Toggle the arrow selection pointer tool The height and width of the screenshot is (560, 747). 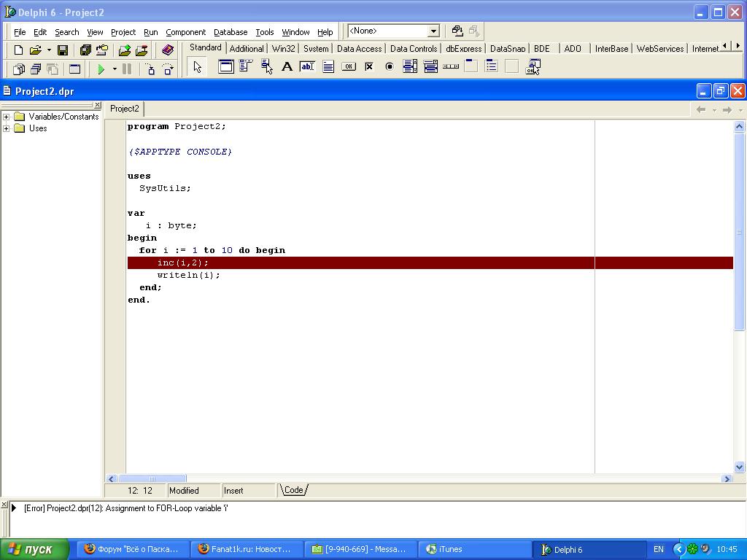coord(197,67)
